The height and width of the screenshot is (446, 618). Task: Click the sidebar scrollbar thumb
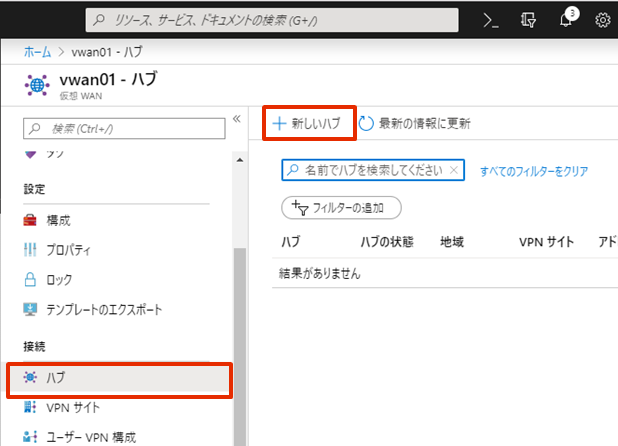pos(240,347)
